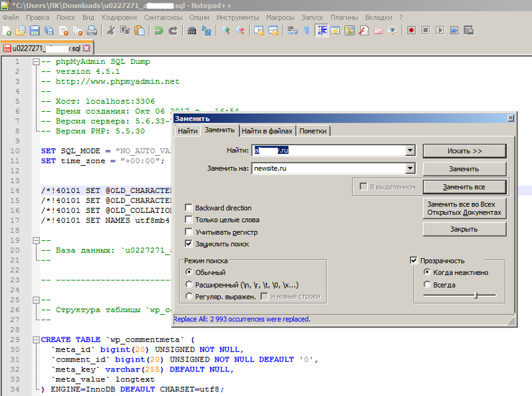The width and height of the screenshot is (532, 396).
Task: Show all characters pilcrow icon
Action: (307, 31)
